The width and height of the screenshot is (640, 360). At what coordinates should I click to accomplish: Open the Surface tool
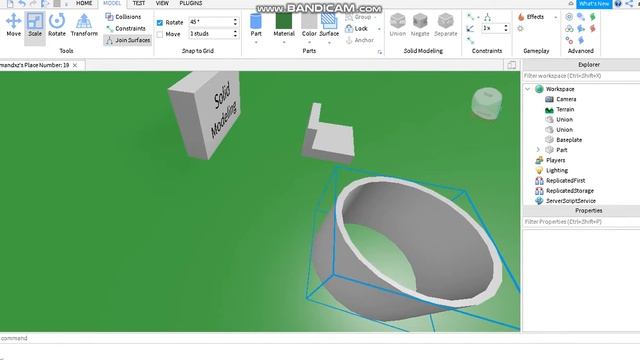pyautogui.click(x=329, y=24)
